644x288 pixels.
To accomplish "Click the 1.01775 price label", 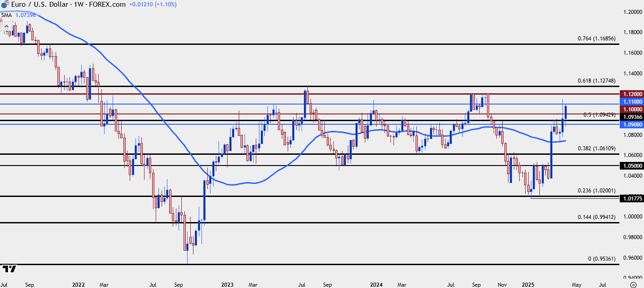I will click(631, 198).
